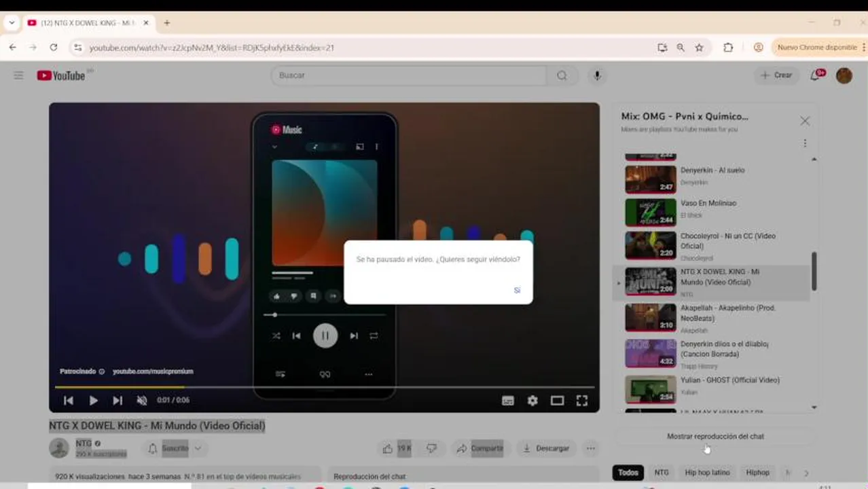Play the paused video
The width and height of the screenshot is (868, 489).
(x=93, y=401)
